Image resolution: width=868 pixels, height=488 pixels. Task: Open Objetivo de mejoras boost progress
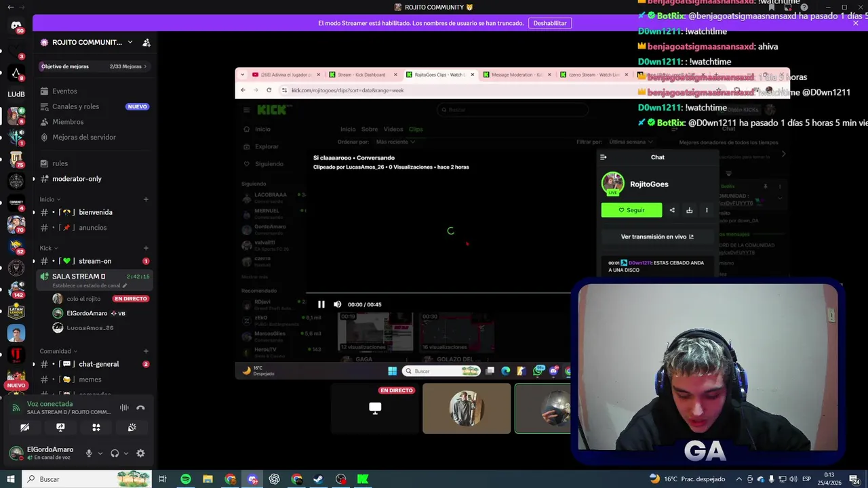point(94,66)
